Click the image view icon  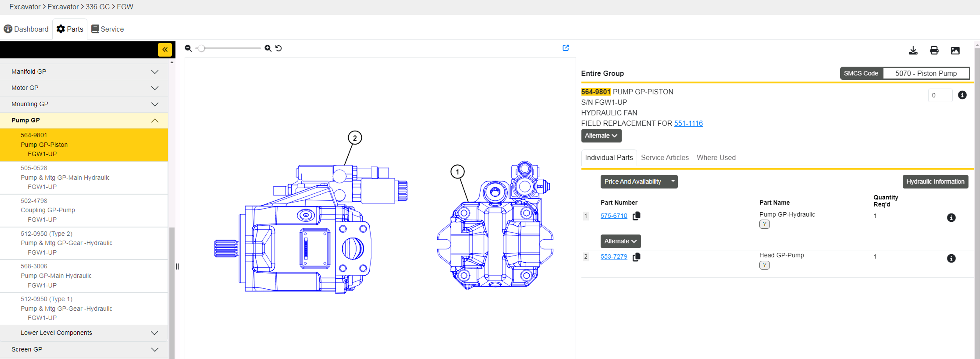tap(955, 51)
